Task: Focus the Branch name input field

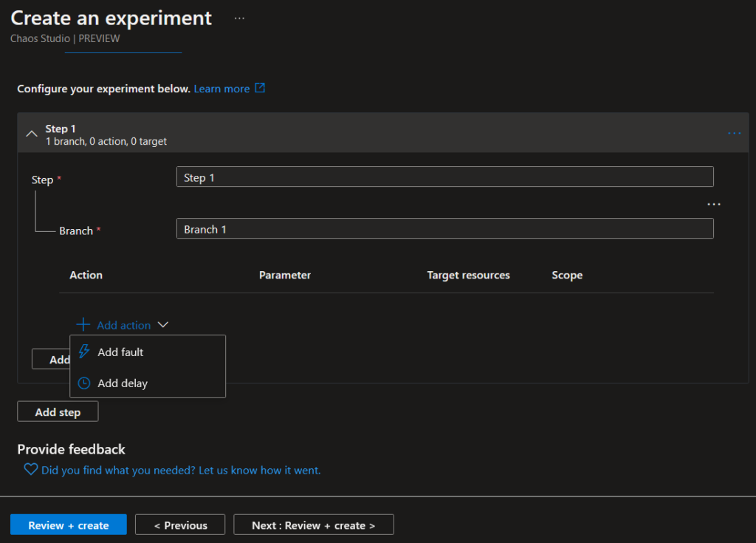Action: point(445,229)
